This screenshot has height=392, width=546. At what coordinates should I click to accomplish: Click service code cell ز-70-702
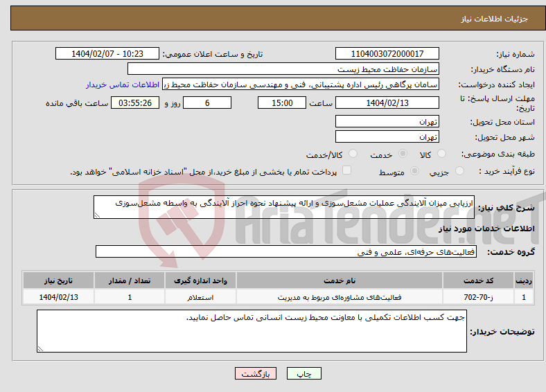coord(479,297)
